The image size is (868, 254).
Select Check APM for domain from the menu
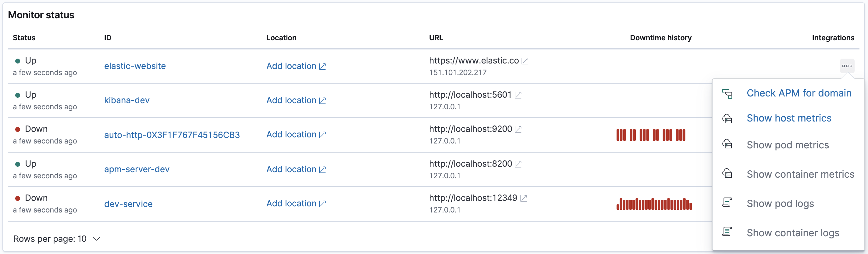point(799,93)
